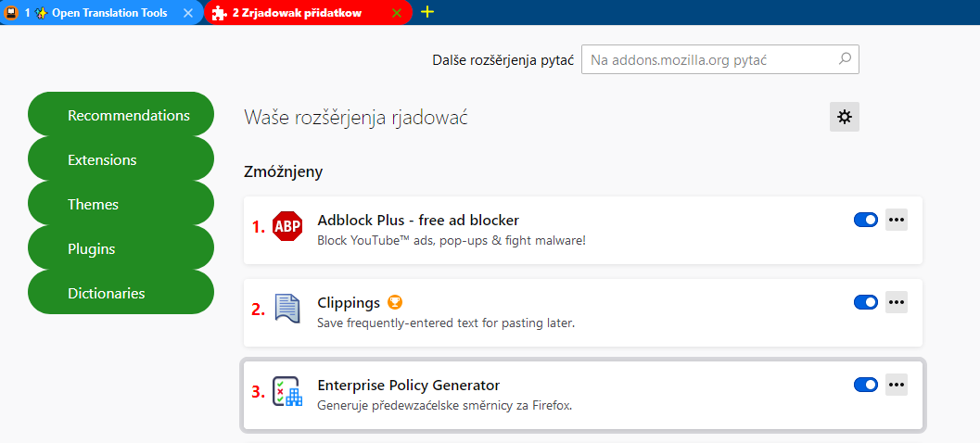This screenshot has width=980, height=443.
Task: Focus the addons.mozilla.org search field
Action: [709, 59]
